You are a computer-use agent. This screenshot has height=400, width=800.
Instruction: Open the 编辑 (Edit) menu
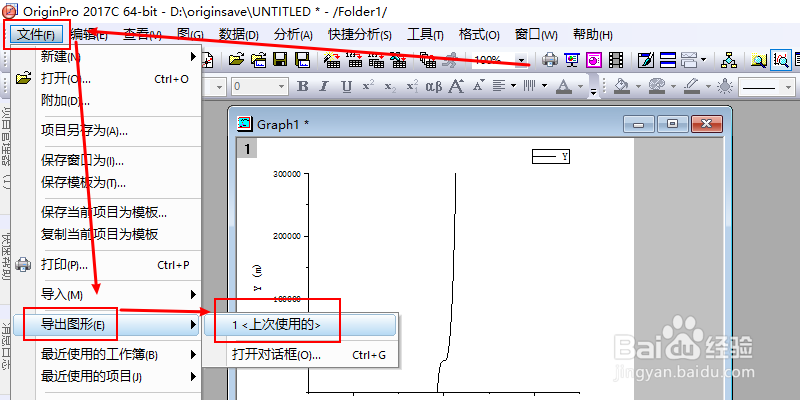[x=90, y=35]
